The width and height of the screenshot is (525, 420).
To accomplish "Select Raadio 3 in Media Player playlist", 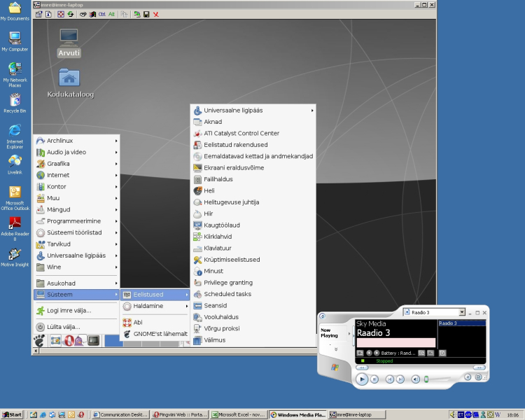I will click(x=462, y=323).
